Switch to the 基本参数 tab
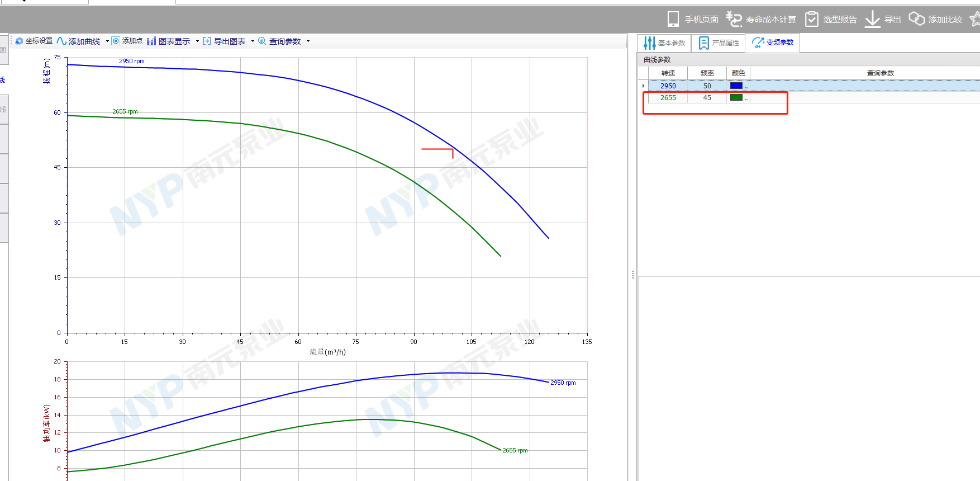The width and height of the screenshot is (980, 481). tap(664, 43)
